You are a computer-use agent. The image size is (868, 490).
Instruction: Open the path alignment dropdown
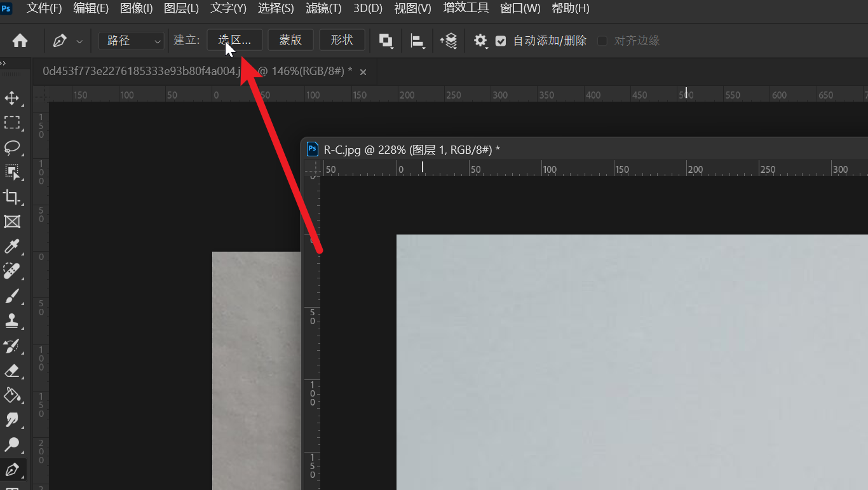[417, 41]
